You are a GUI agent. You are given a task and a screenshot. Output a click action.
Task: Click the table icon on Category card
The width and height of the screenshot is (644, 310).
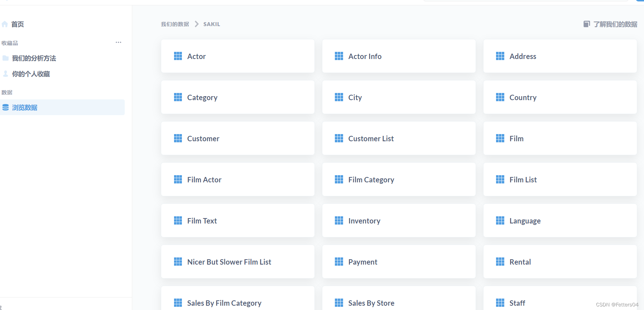[x=178, y=97]
